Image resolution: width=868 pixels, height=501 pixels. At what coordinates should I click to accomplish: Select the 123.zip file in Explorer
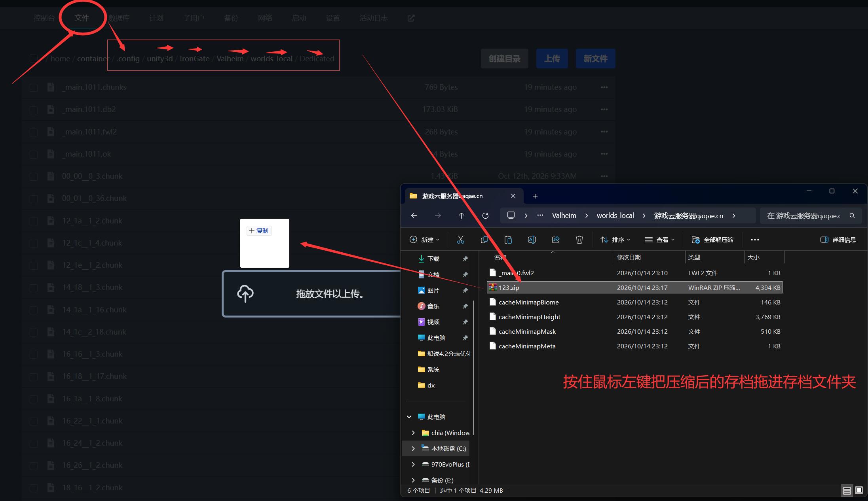634,287
